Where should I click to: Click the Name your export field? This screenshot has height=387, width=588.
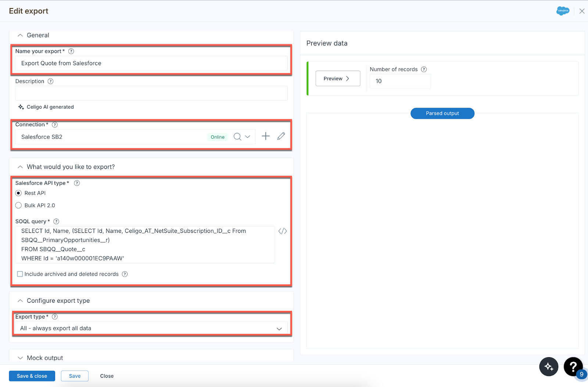point(151,63)
